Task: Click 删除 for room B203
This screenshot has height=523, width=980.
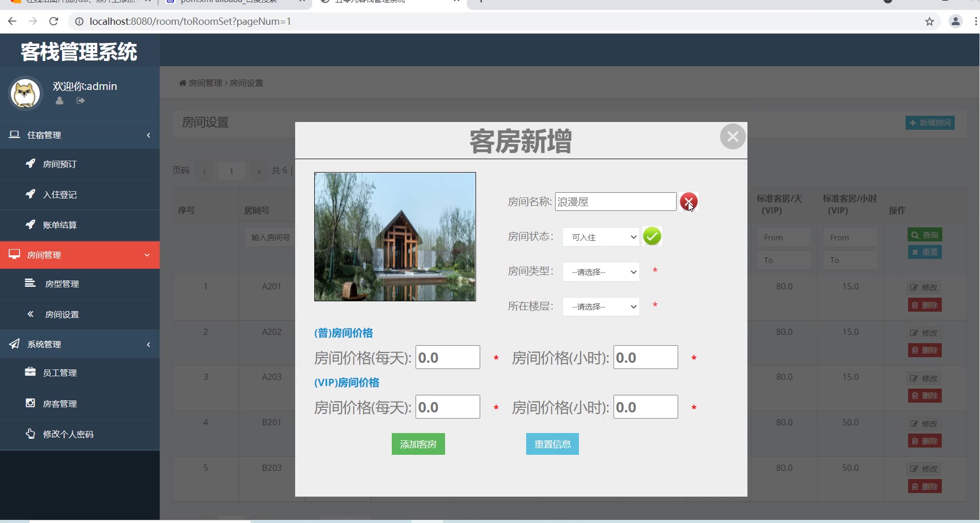Action: (925, 486)
